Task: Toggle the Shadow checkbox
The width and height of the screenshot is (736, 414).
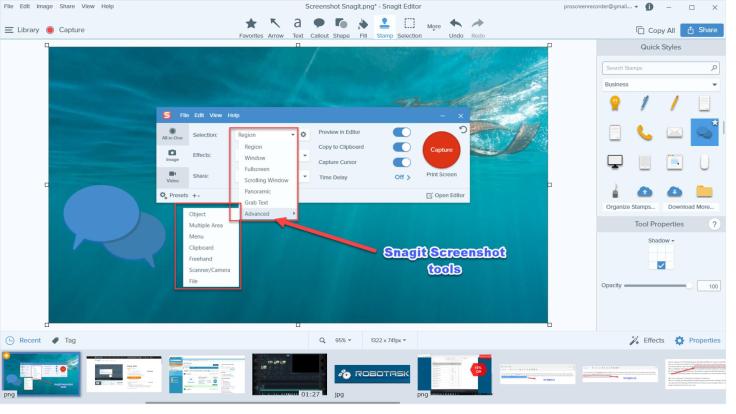Action: pyautogui.click(x=661, y=265)
